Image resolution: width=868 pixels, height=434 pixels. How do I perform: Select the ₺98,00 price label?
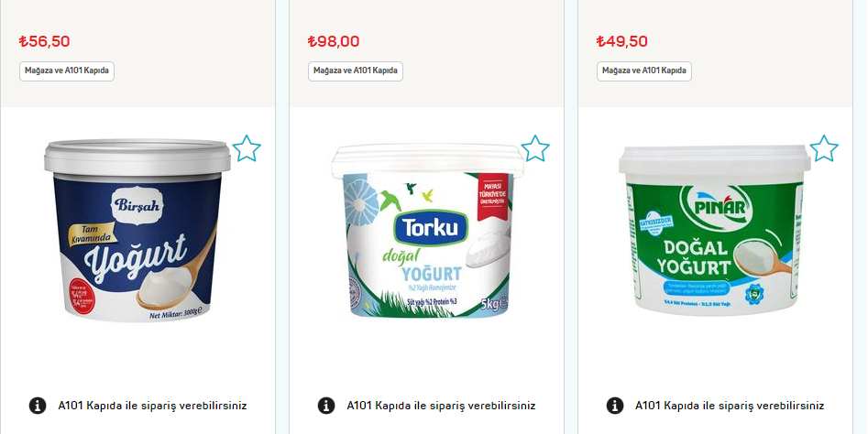[x=334, y=41]
